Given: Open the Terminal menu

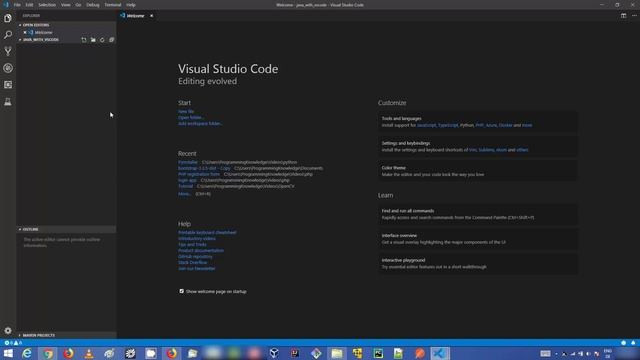Looking at the screenshot, I should coord(113,5).
